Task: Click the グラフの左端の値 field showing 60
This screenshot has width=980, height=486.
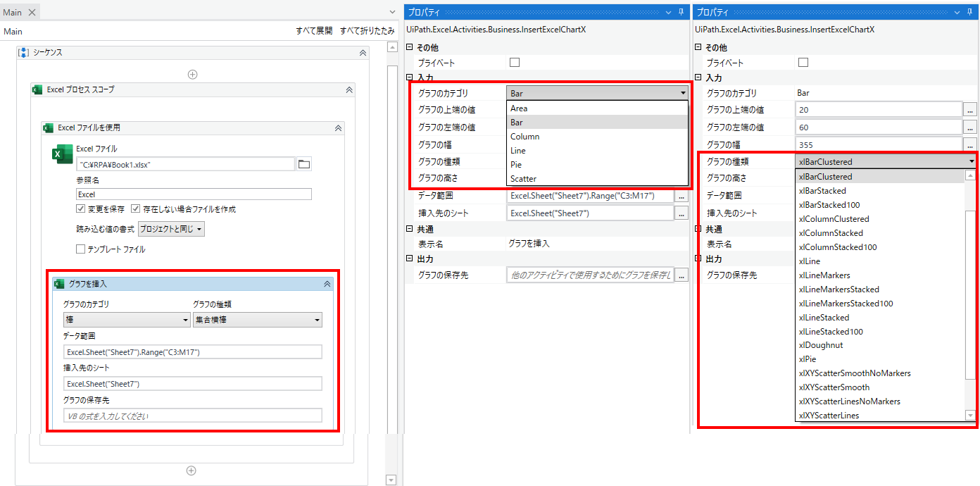Action: (879, 127)
